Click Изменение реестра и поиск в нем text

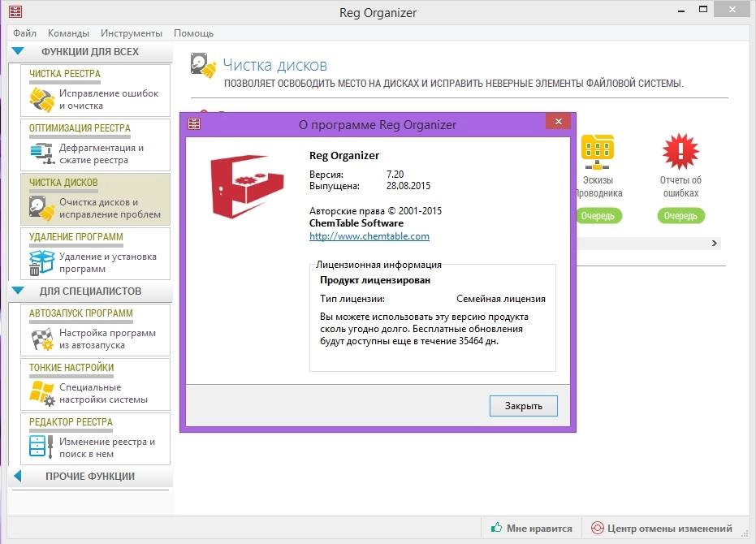[x=107, y=447]
